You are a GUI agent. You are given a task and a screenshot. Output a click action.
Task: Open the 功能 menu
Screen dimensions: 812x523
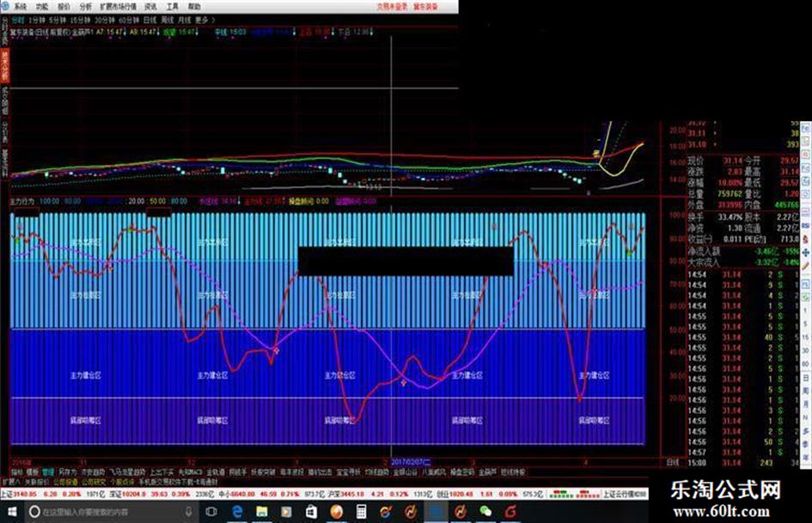[x=42, y=7]
